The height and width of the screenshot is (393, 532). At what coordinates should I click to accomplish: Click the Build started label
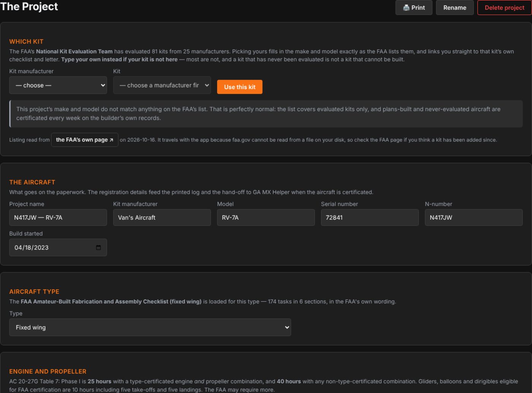26,234
